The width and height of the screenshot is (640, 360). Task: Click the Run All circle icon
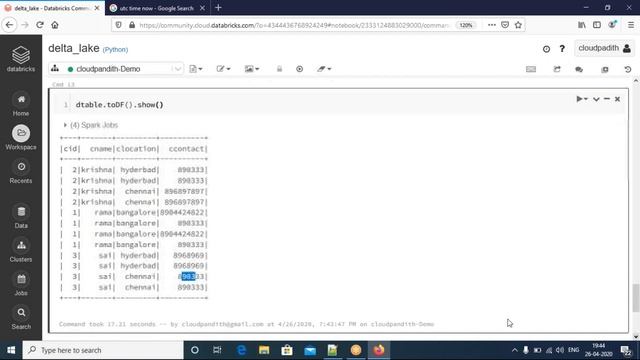300,69
